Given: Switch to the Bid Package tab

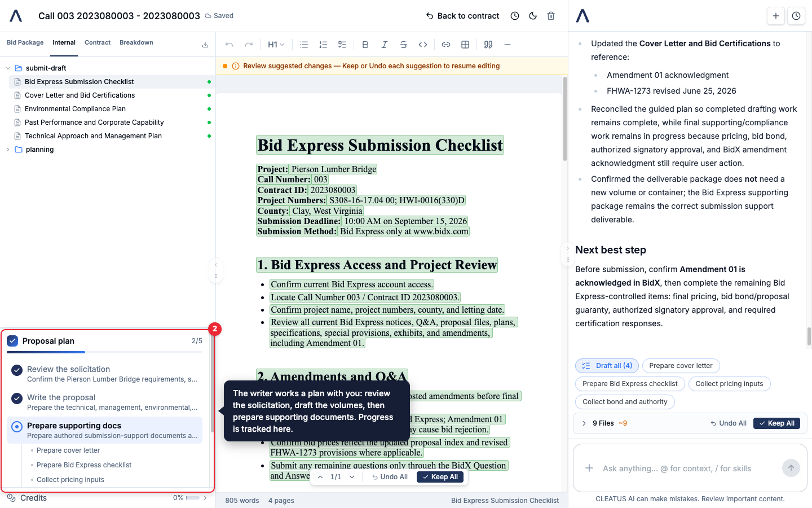Looking at the screenshot, I should [25, 43].
